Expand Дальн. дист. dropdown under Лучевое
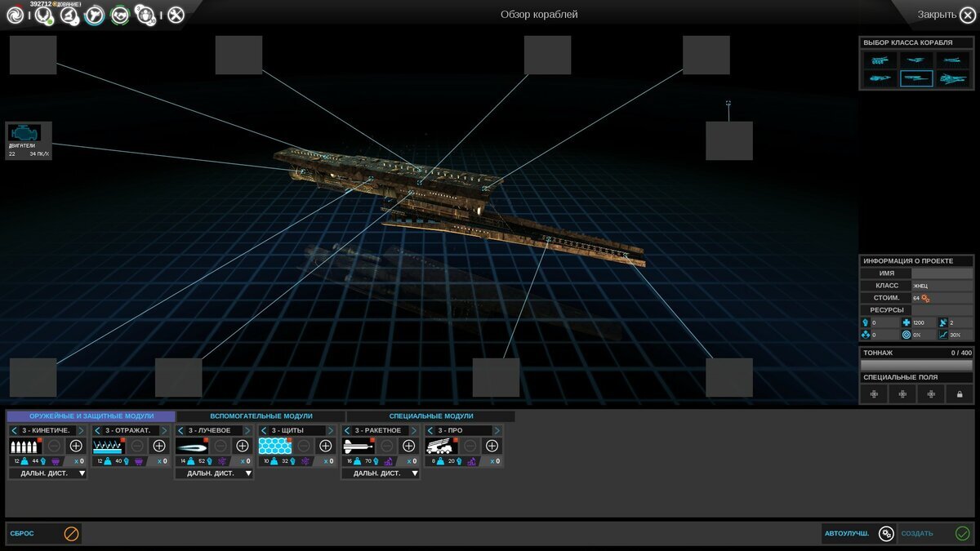Screen dimensions: 980x551 coord(214,473)
